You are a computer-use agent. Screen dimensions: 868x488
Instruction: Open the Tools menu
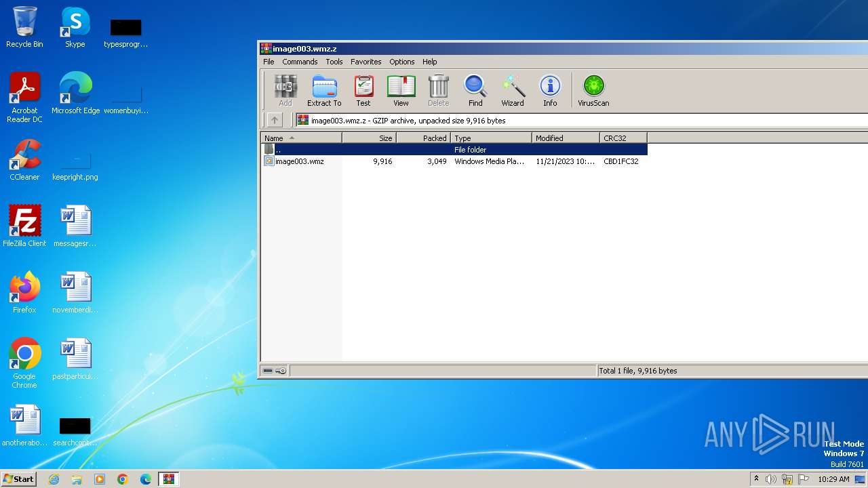tap(334, 62)
